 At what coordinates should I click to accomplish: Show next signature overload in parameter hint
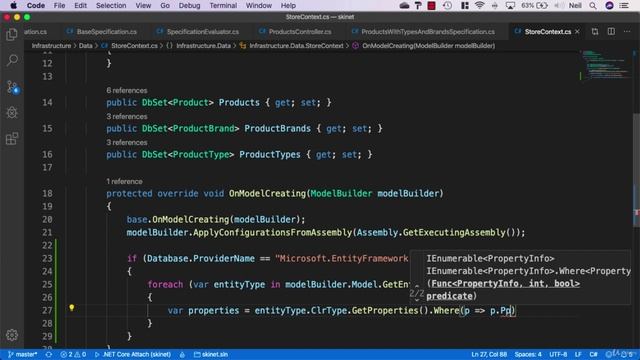(417, 300)
